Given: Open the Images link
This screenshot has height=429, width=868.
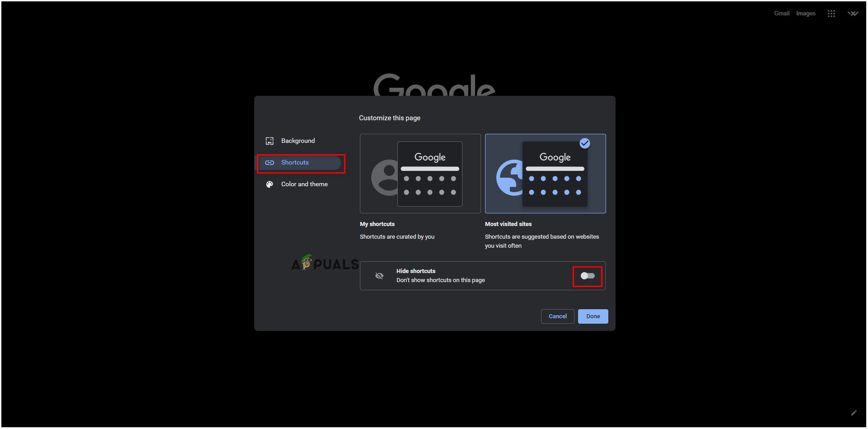Looking at the screenshot, I should (x=806, y=14).
